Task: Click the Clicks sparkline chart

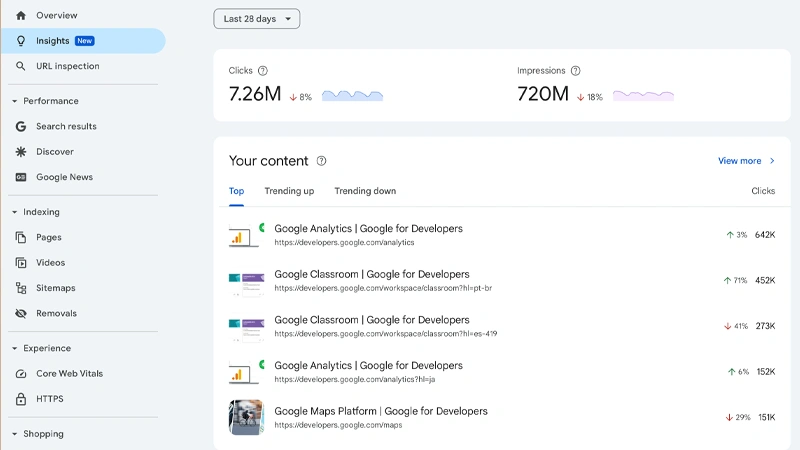Action: point(353,95)
